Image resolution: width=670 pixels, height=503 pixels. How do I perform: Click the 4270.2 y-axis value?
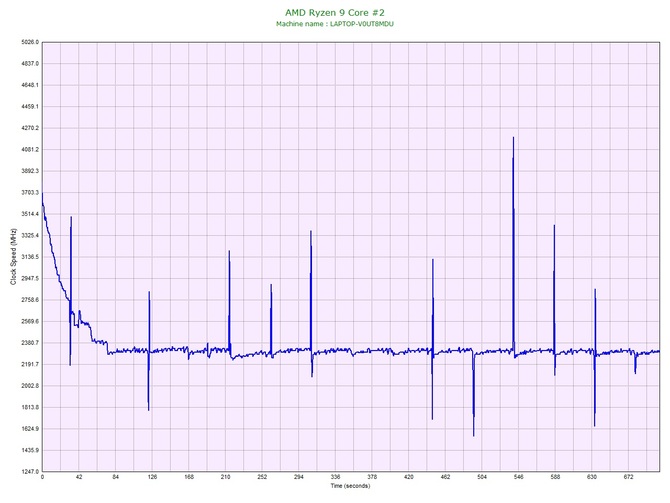(30, 128)
